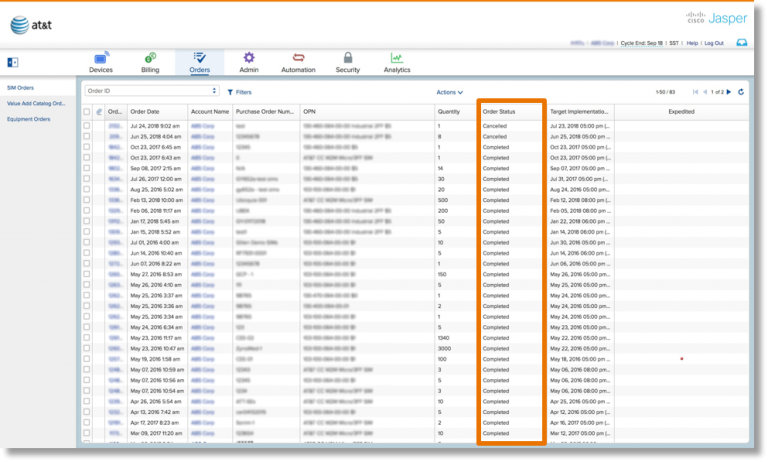Jump to first page of orders
This screenshot has width=768, height=462.
click(696, 92)
